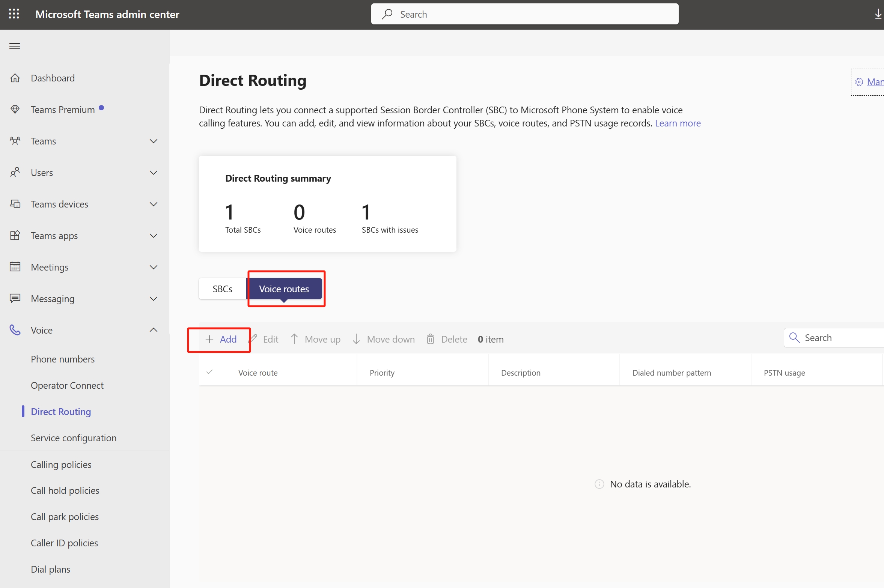Open Teams Premium from sidebar
Viewport: 884px width, 588px height.
63,110
